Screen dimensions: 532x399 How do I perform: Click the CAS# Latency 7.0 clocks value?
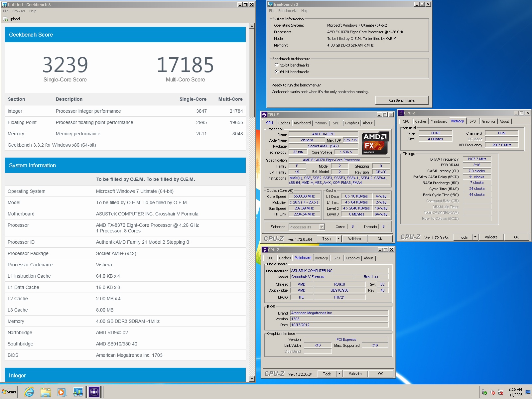477,171
